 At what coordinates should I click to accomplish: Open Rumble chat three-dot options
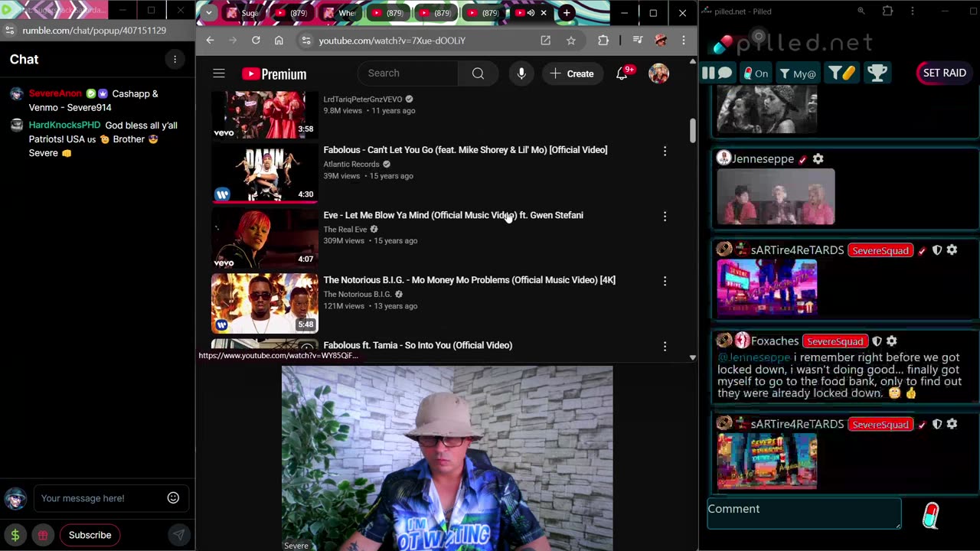pyautogui.click(x=175, y=60)
